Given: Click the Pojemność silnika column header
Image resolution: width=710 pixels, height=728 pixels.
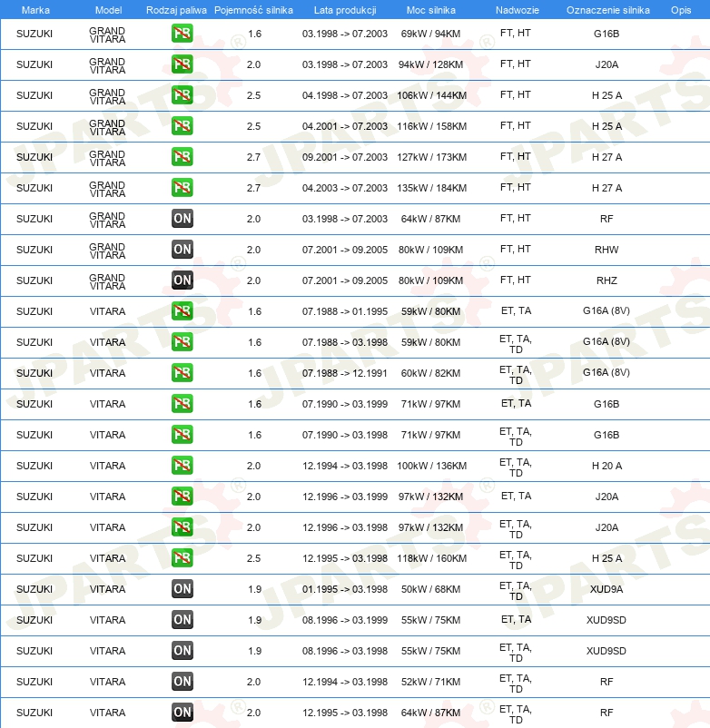Looking at the screenshot, I should pos(253,10).
